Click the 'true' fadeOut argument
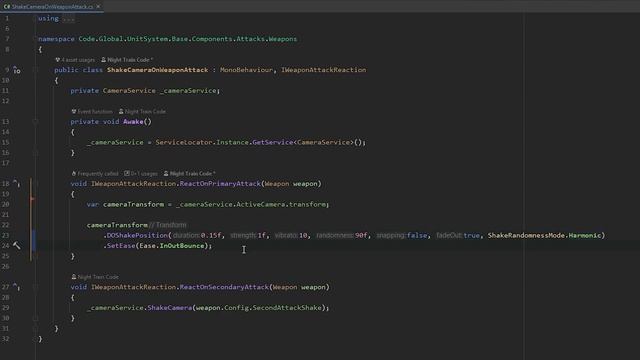The width and height of the screenshot is (640, 360). [472, 235]
